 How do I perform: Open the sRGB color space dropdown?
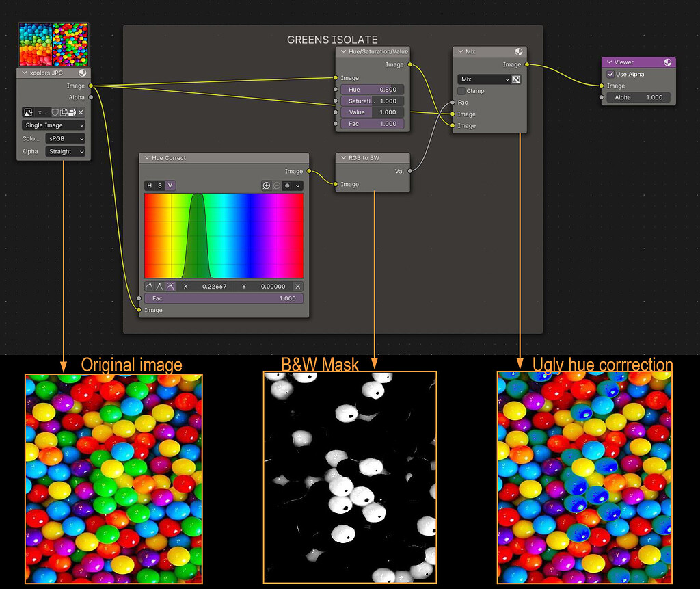click(65, 138)
